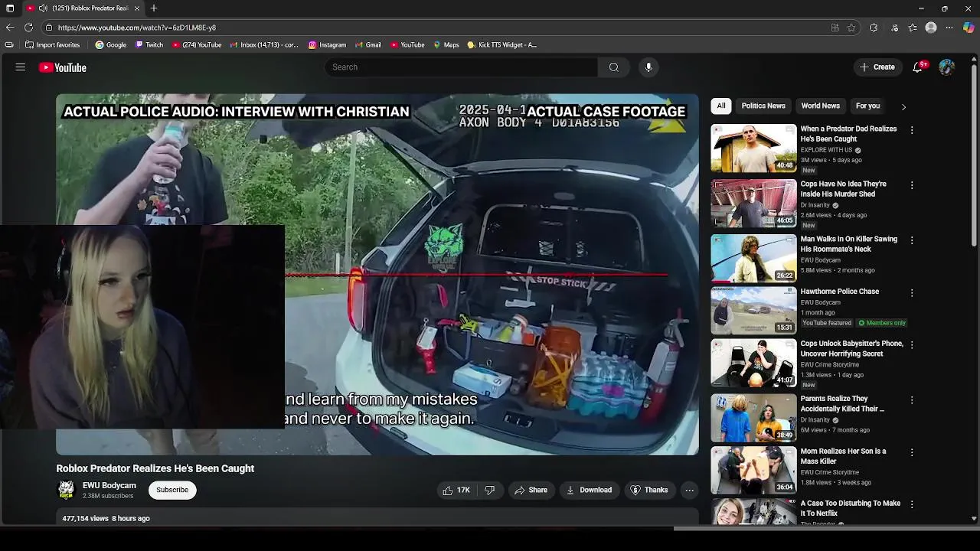Open Maps bookmark
This screenshot has height=551, width=980.
(446, 45)
